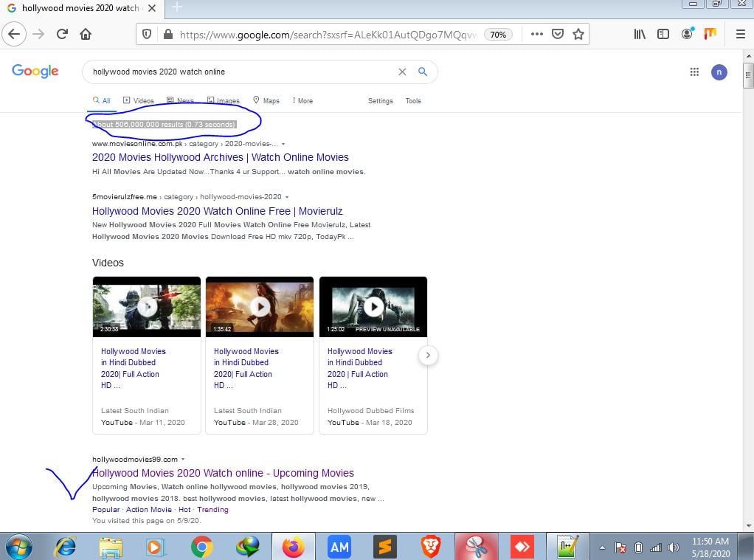Image resolution: width=754 pixels, height=560 pixels.
Task: Open the Google apps grid icon
Action: coord(694,72)
